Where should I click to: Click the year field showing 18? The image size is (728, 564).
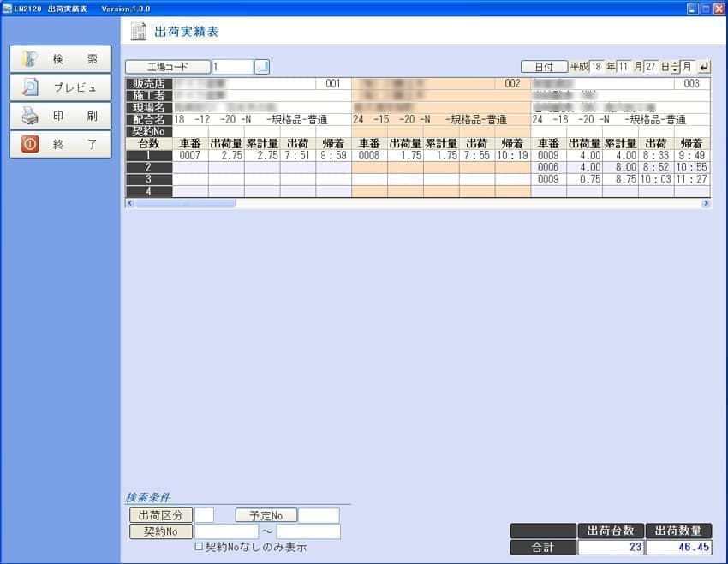pos(596,67)
